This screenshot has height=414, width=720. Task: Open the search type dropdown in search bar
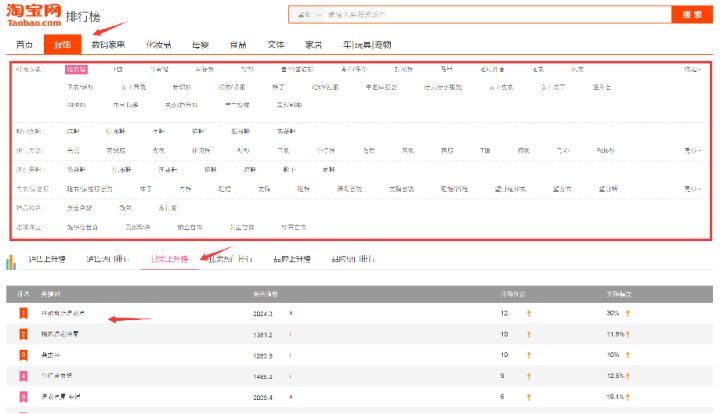pyautogui.click(x=309, y=15)
